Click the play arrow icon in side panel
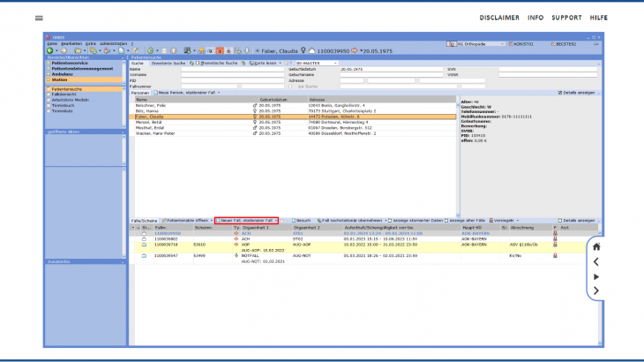Viewport: 644px width, 362px height. tap(596, 276)
